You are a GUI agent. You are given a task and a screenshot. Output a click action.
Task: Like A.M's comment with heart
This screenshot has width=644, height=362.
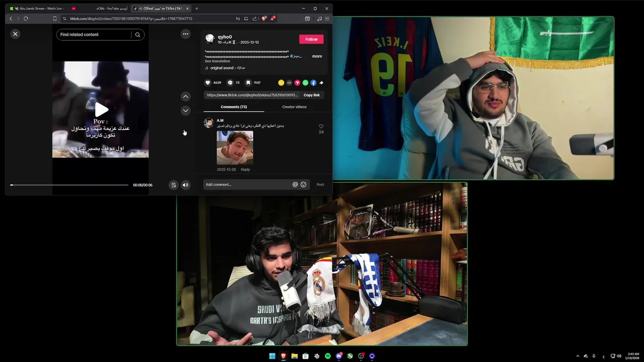tap(321, 127)
